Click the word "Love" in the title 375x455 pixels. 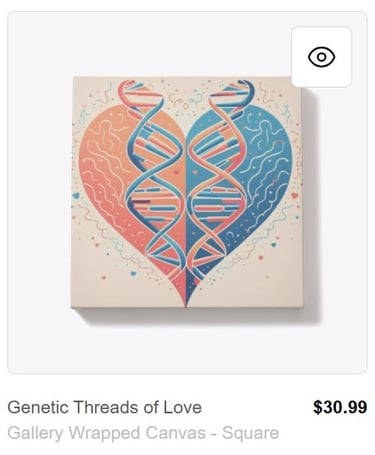point(182,407)
